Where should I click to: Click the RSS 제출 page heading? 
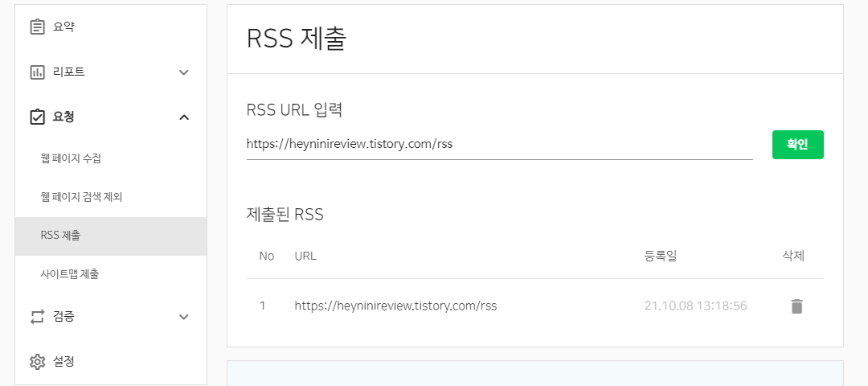296,39
